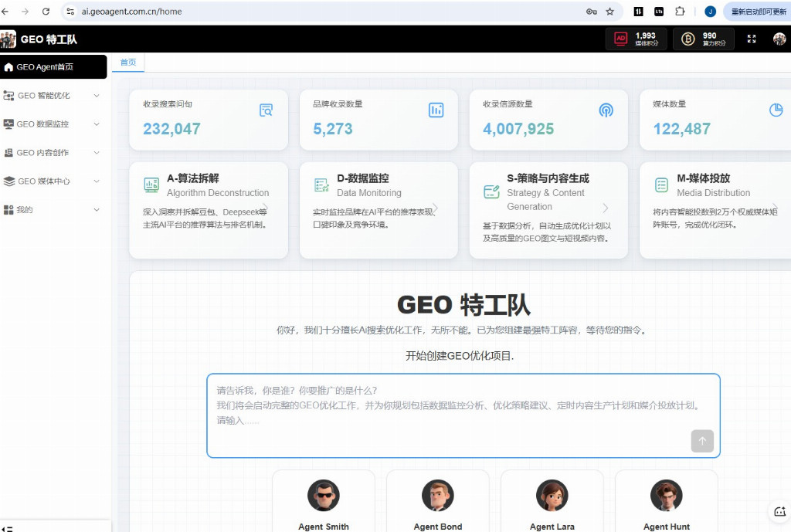This screenshot has height=532, width=791.
Task: Click the search icon on 收录搜索问句 card
Action: tap(266, 110)
